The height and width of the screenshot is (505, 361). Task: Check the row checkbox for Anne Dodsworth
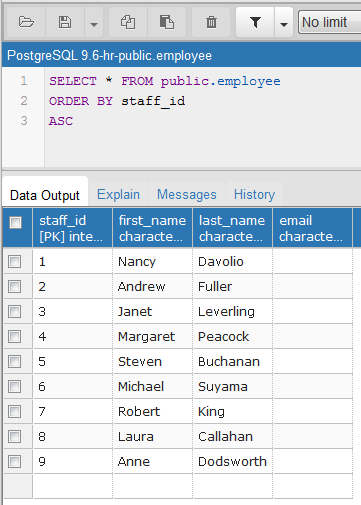click(x=15, y=461)
